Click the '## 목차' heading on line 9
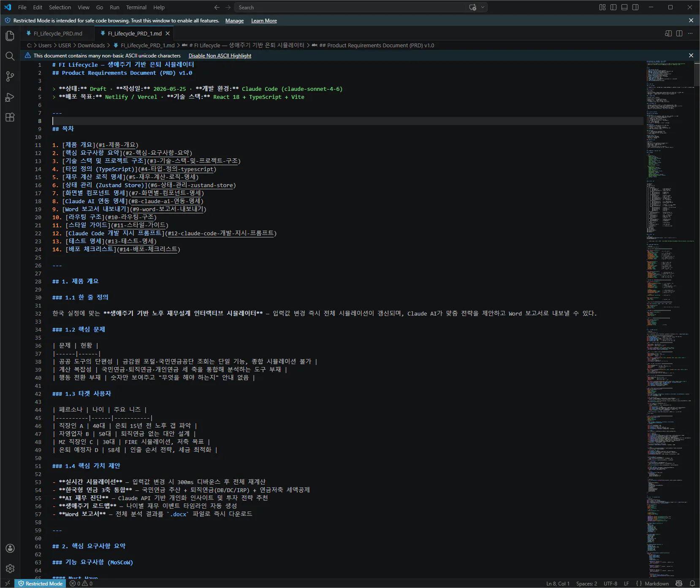This screenshot has width=700, height=588. tap(63, 129)
